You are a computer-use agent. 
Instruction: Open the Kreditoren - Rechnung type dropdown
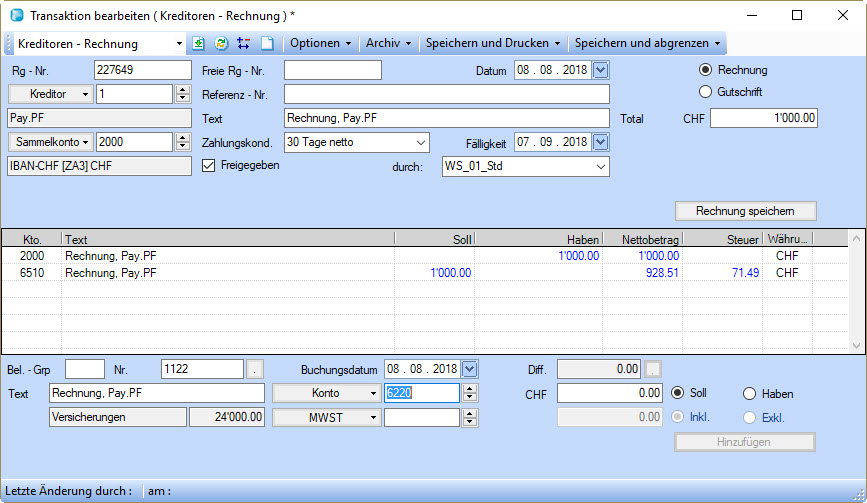pyautogui.click(x=179, y=44)
